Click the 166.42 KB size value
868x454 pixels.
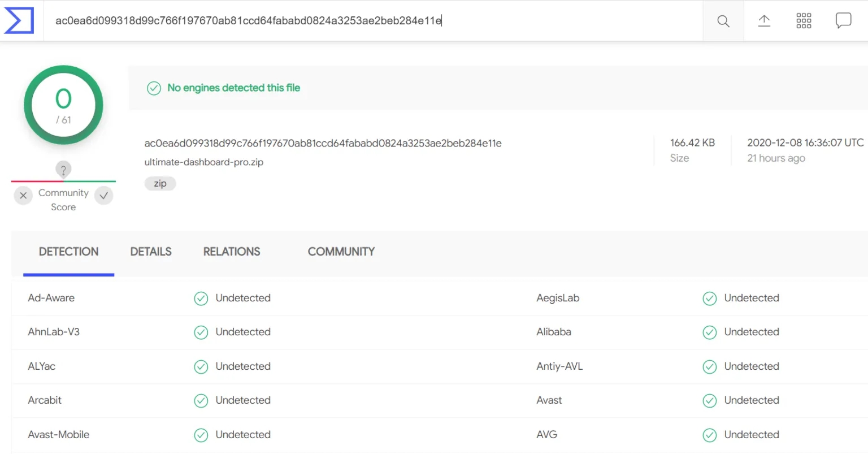[692, 142]
